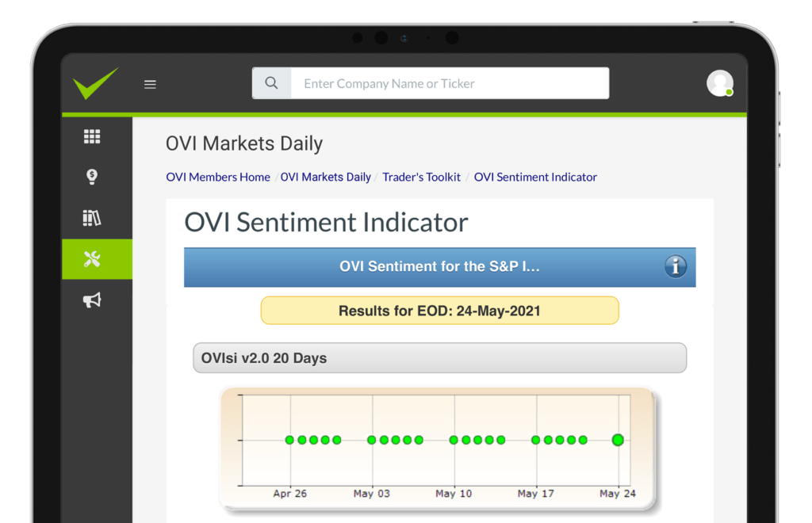Open the lightbulb ideas sidebar icon
The width and height of the screenshot is (812, 523).
(92, 177)
